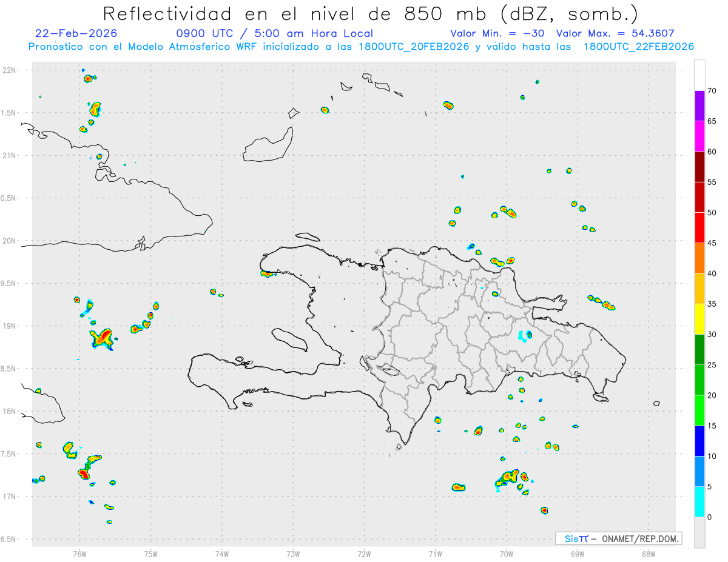The image size is (728, 562).
Task: Click the colorbar tick label '20'
Action: (x=712, y=395)
